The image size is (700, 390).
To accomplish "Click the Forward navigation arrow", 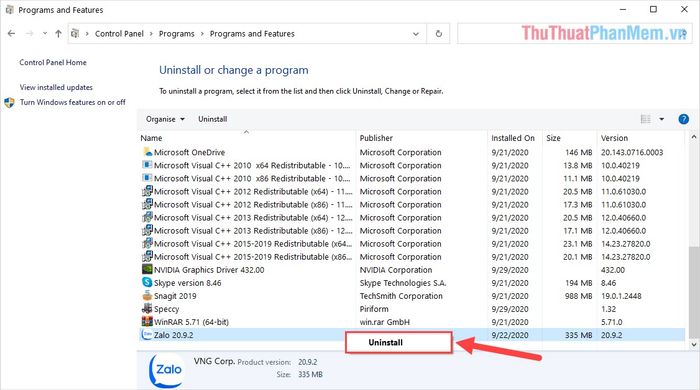I will point(29,33).
